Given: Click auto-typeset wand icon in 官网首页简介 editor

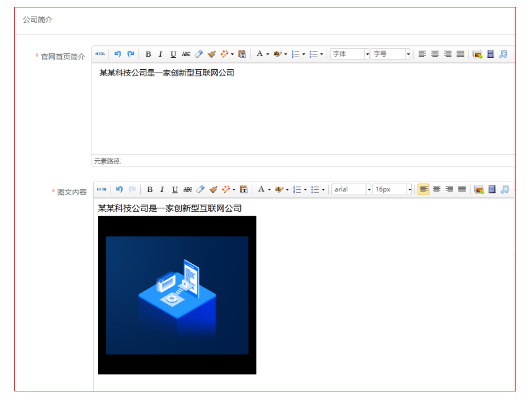Looking at the screenshot, I should (224, 54).
